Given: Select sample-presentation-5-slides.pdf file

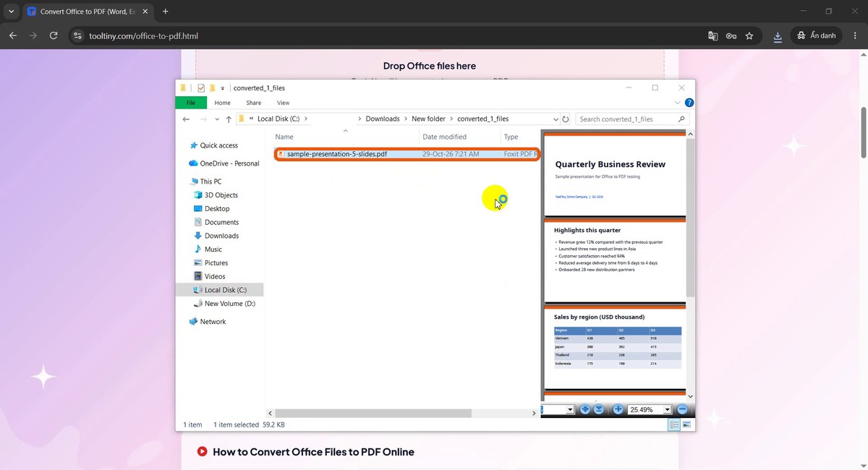Looking at the screenshot, I should tap(407, 154).
